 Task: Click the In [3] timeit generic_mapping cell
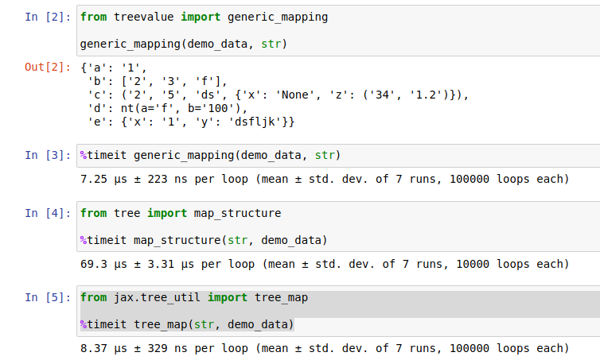pyautogui.click(x=338, y=156)
